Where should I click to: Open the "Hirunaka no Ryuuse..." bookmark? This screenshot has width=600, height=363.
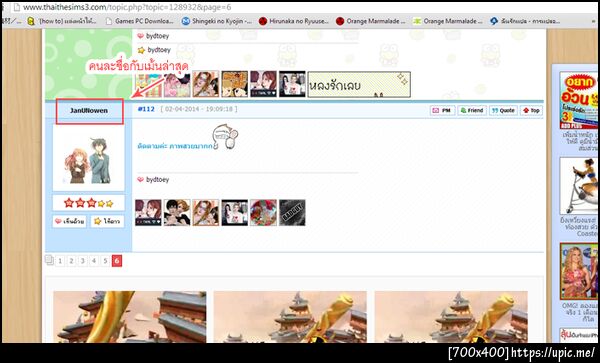tap(293, 21)
